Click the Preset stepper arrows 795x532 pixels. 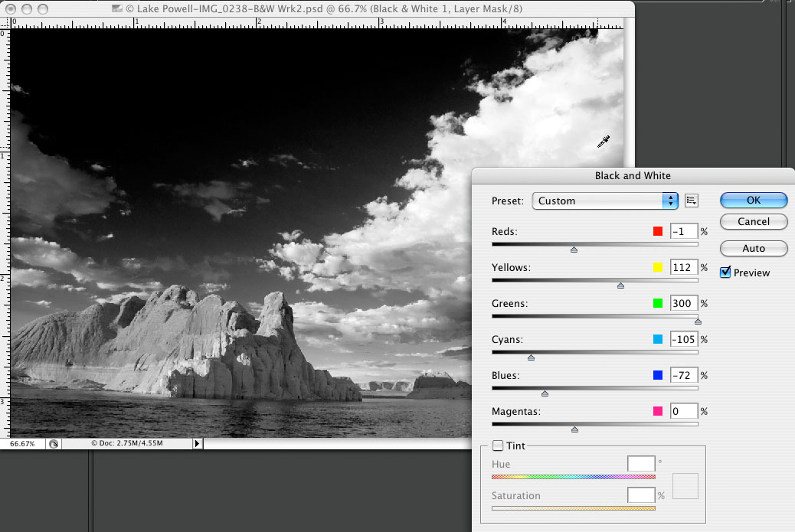click(669, 200)
